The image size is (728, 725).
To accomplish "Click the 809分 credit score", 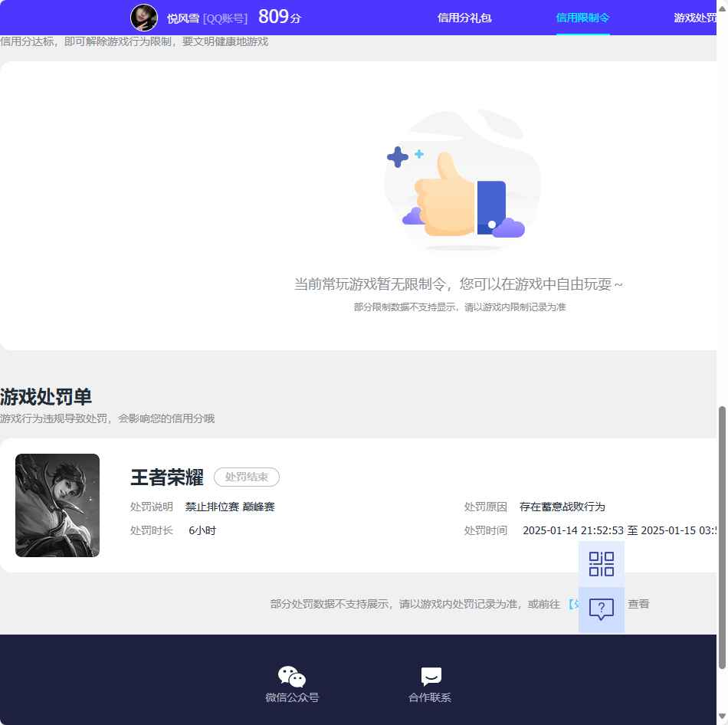I will [x=280, y=17].
